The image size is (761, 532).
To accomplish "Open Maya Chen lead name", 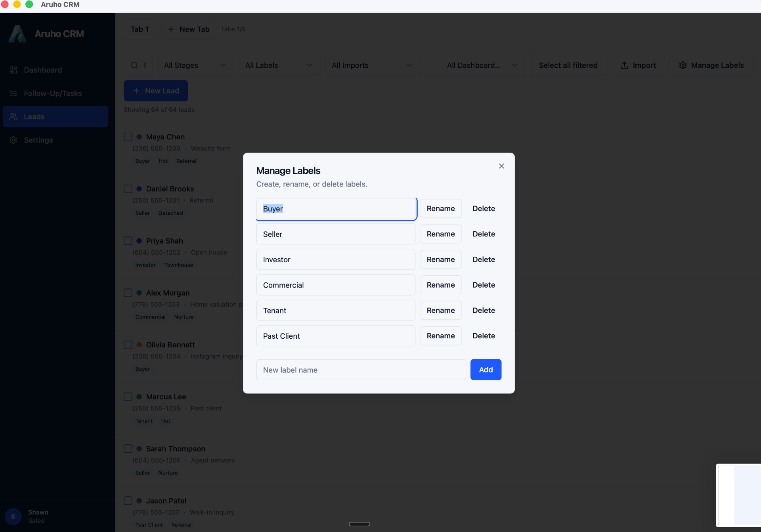I will click(x=165, y=137).
